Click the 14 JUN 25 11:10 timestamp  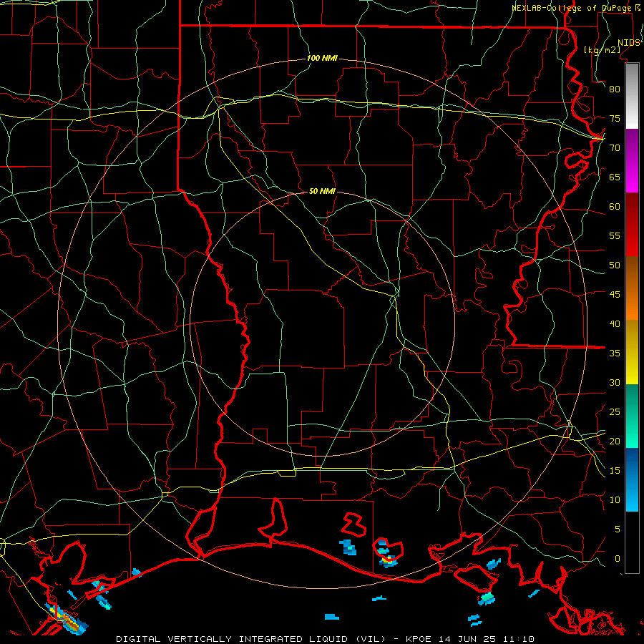(x=487, y=639)
